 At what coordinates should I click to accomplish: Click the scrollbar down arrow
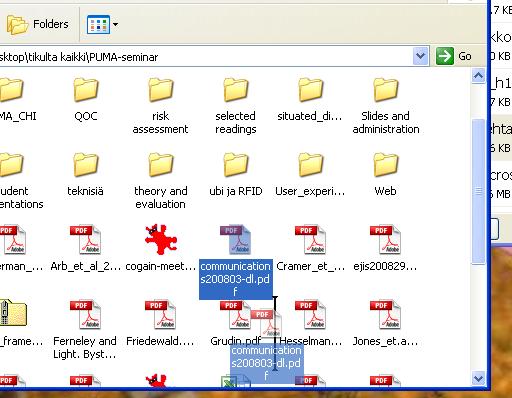478,378
